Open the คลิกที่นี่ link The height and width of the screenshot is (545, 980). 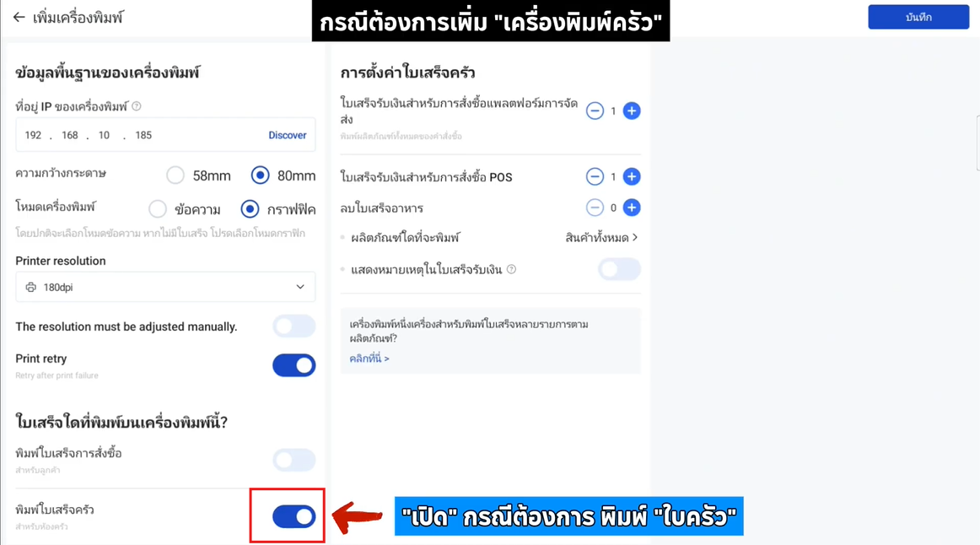pos(369,358)
